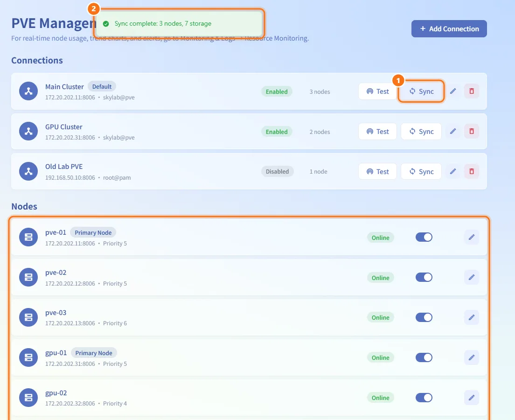Click the address 172.20.202.12:8006
515x420 pixels.
pos(70,284)
